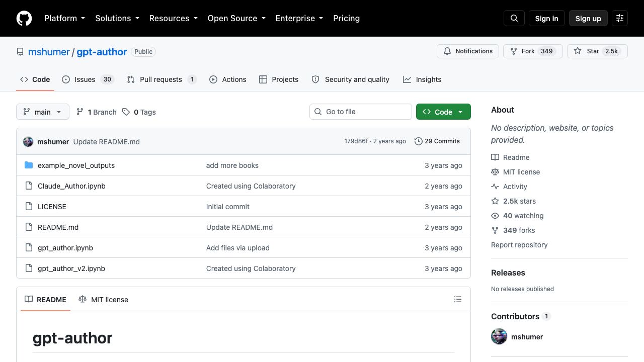The width and height of the screenshot is (644, 362).
Task: Open 'Add files via upload' commit message
Action: (x=238, y=248)
